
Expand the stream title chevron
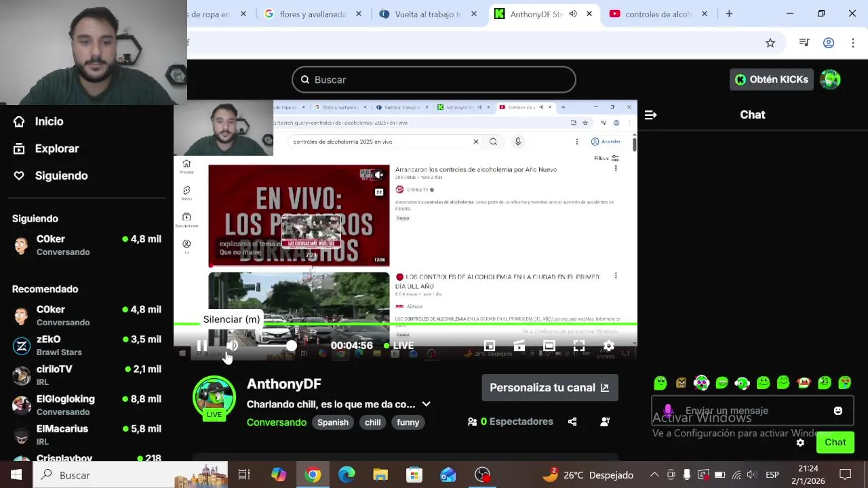pyautogui.click(x=426, y=404)
